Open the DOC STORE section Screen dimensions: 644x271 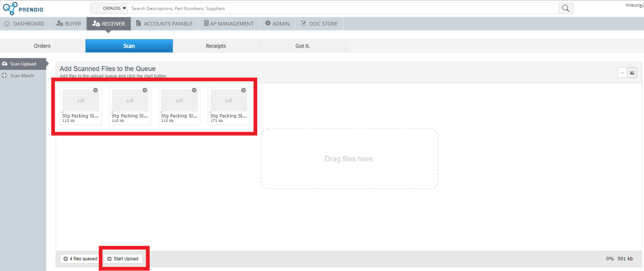tap(319, 24)
